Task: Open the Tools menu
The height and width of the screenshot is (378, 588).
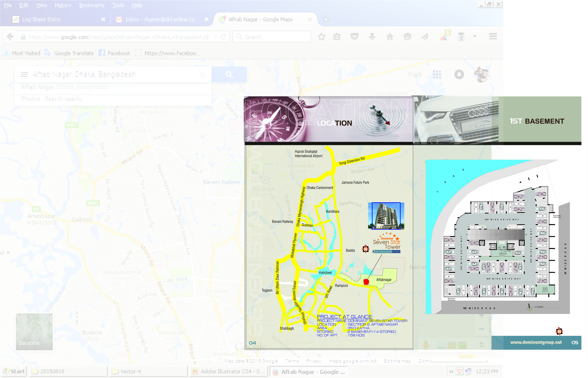Action: pos(118,5)
